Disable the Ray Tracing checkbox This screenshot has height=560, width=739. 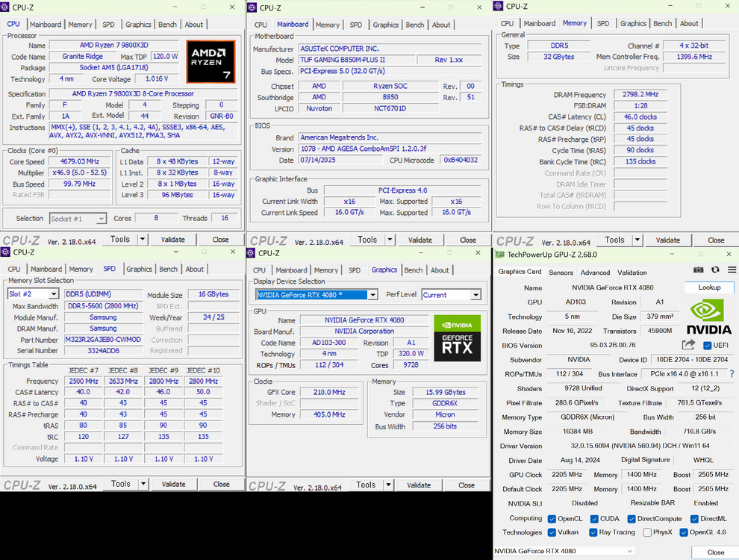[592, 532]
